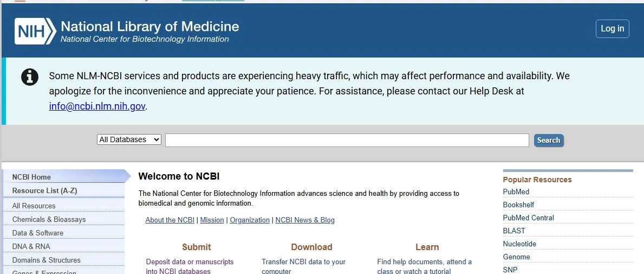Open Domains & Structures category
This screenshot has height=274, width=644.
[x=47, y=260]
